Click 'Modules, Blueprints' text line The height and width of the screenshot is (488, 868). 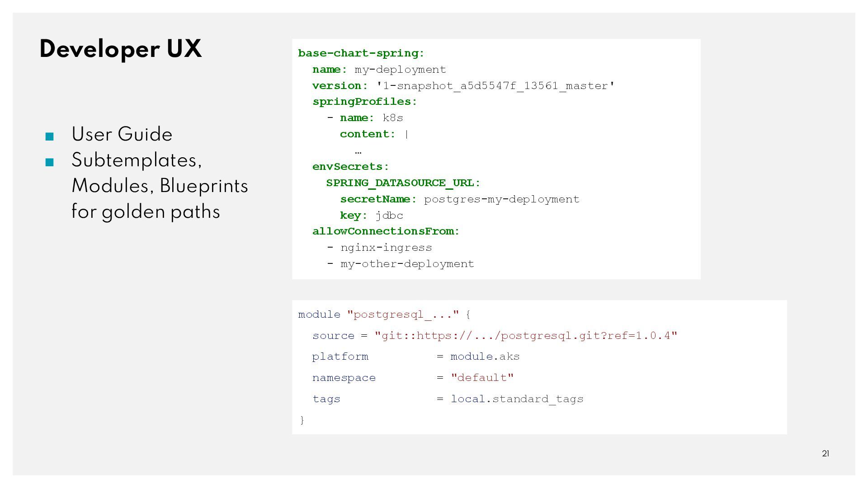tap(160, 186)
